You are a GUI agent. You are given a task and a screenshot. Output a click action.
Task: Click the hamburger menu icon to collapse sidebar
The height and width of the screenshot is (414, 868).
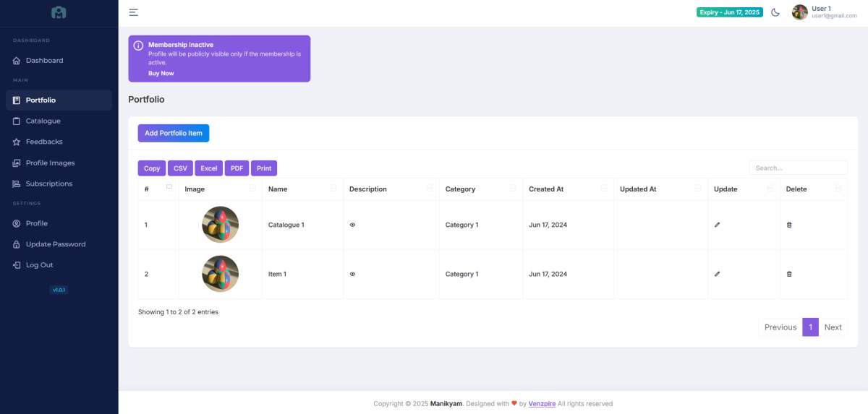133,12
